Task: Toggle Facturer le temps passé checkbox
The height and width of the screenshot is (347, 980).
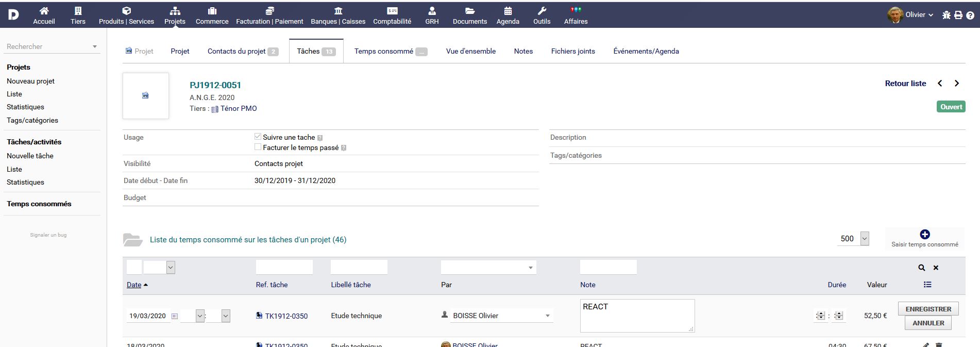Action: (x=258, y=147)
